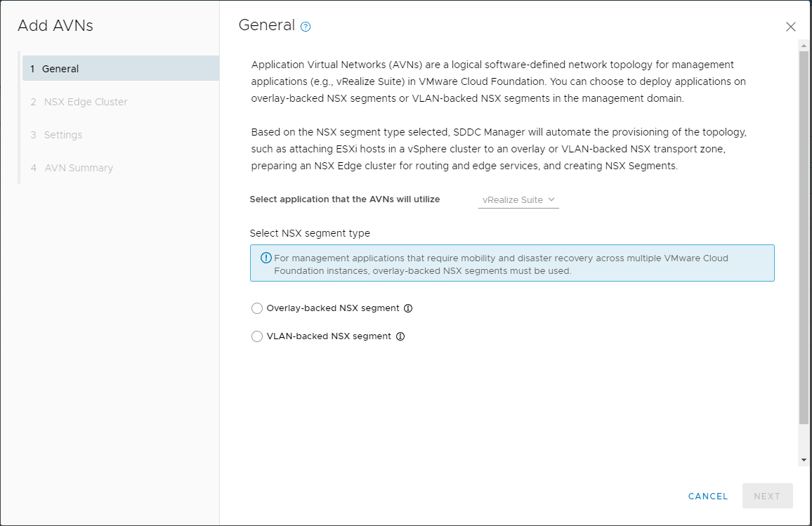Go to step 2 NSX Edge Cluster

(85, 102)
